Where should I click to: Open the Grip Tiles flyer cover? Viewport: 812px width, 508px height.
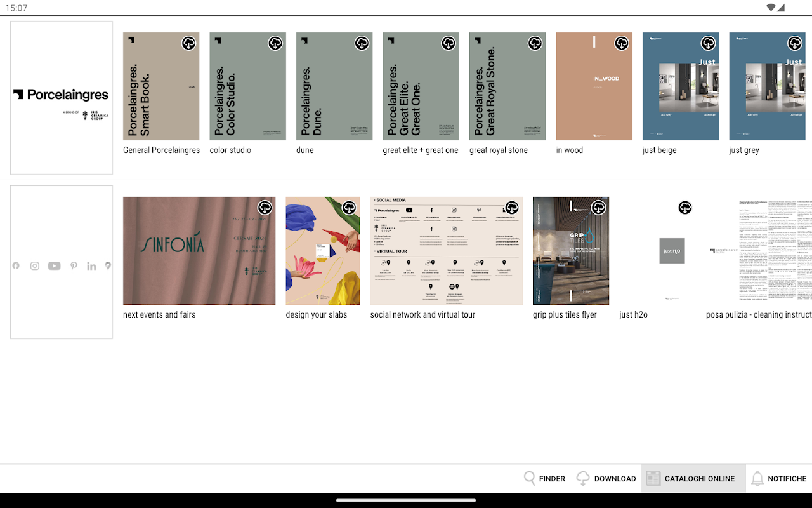point(571,251)
